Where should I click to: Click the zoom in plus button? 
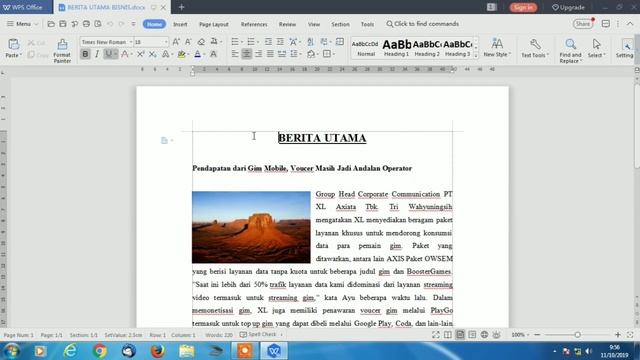point(618,335)
